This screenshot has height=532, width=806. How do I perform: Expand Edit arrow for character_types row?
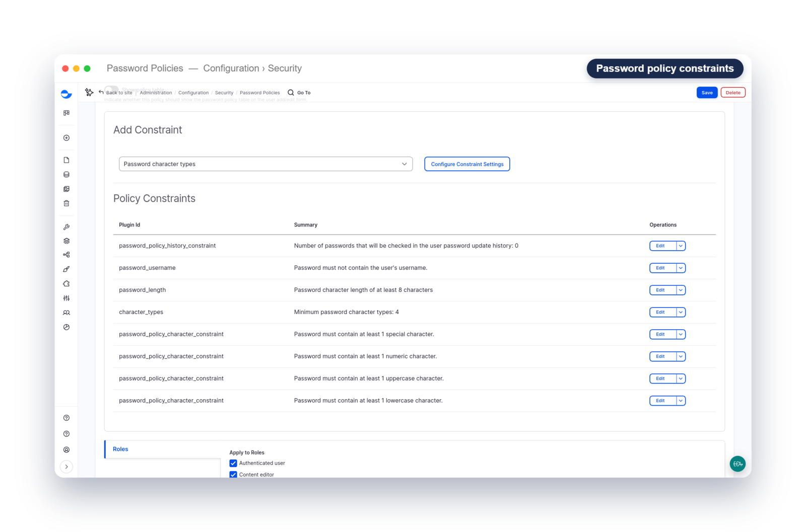681,312
